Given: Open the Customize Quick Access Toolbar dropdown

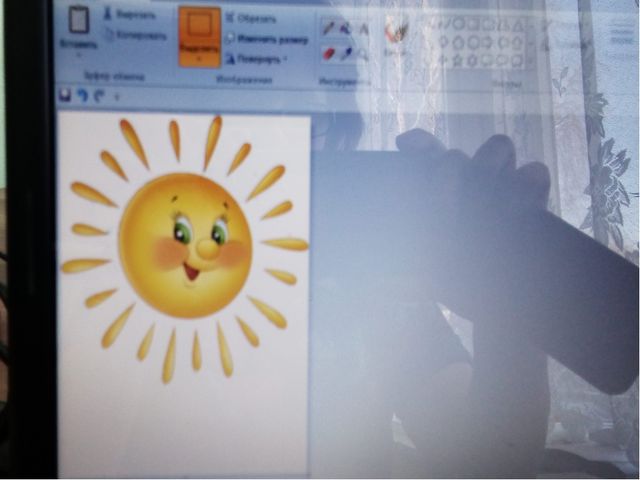Looking at the screenshot, I should click(117, 97).
